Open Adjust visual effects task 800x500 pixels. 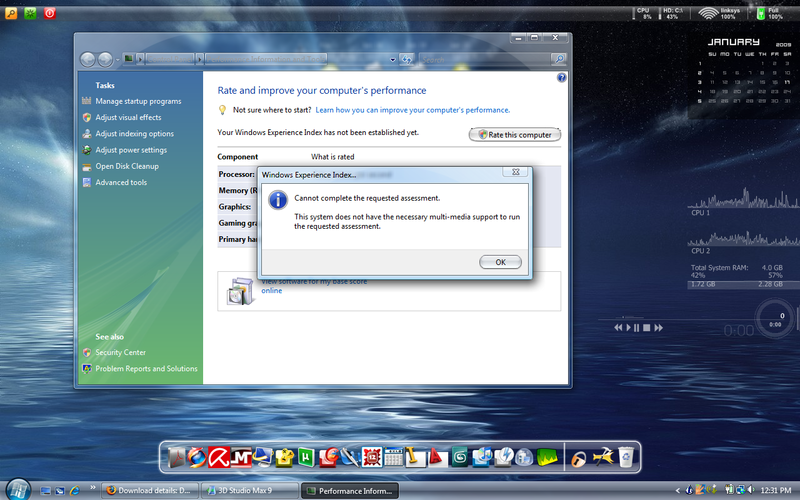click(128, 117)
